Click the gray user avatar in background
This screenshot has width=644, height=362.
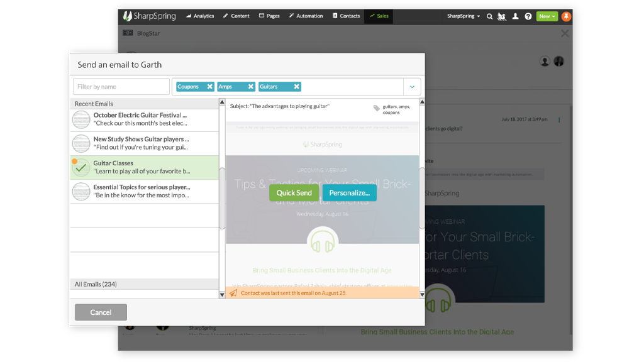pyautogui.click(x=545, y=62)
